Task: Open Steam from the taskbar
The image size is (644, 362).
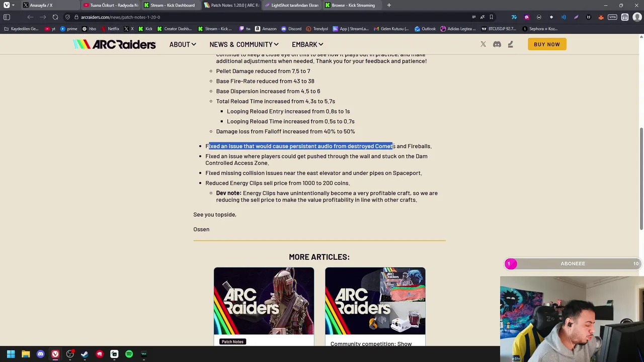Action: pos(85,354)
